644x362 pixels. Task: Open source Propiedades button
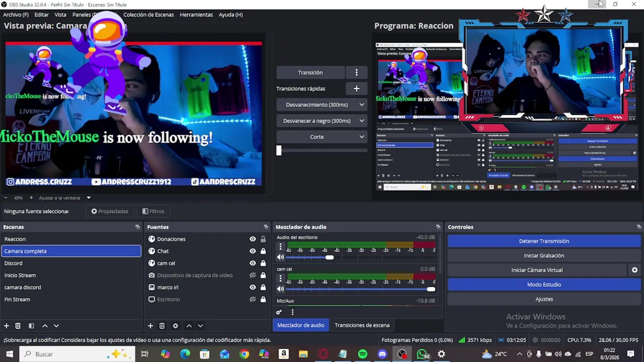click(110, 211)
